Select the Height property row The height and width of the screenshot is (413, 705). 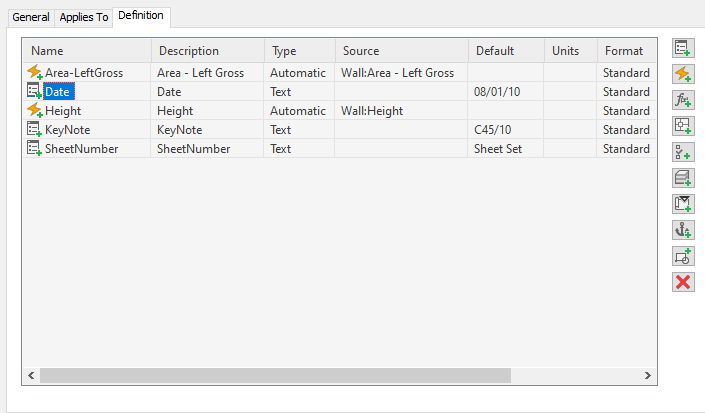coord(63,111)
